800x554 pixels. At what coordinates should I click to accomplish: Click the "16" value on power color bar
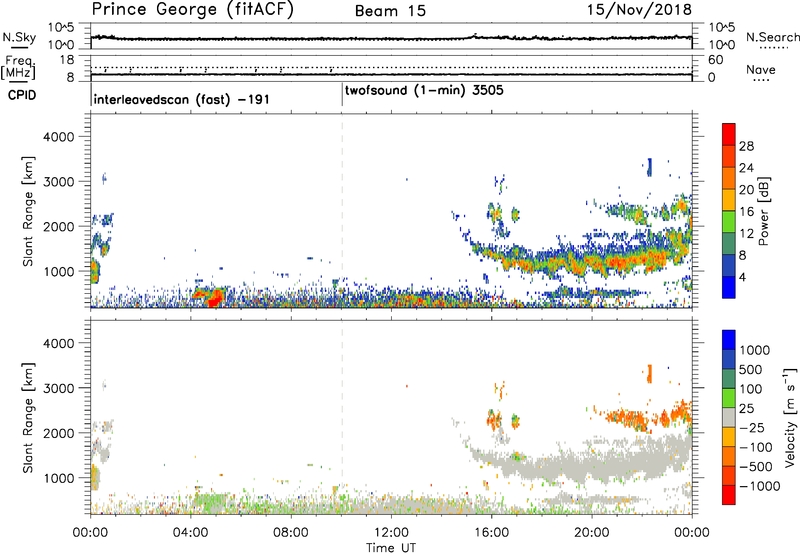[746, 212]
